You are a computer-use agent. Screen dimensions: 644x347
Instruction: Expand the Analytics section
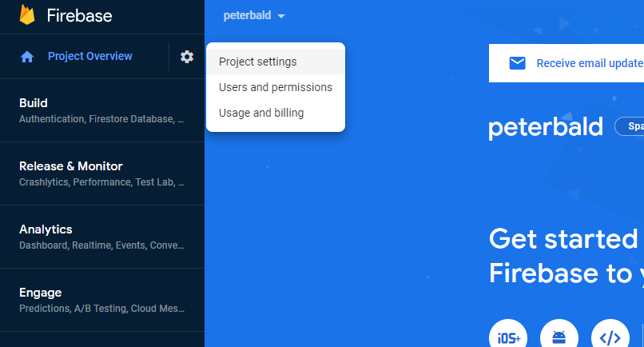101,237
